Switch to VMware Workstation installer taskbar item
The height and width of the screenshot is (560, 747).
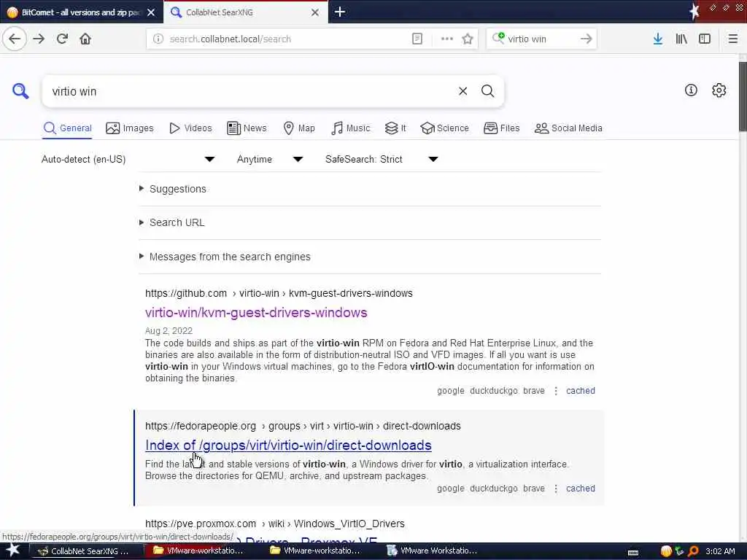pos(432,551)
